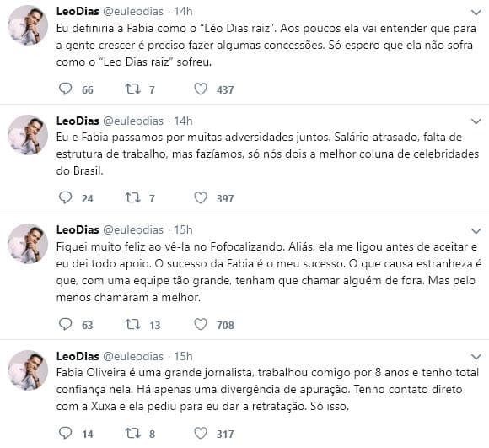The height and width of the screenshot is (448, 489).
Task: Reply to the Fabia Oliveira tweet, 14 comments
Action: coord(66,434)
